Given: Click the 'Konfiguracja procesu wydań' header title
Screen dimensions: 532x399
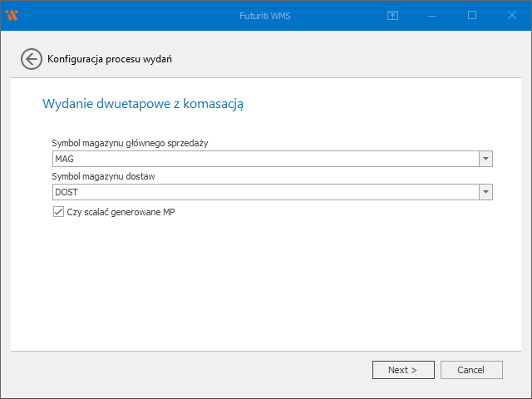Looking at the screenshot, I should tap(111, 59).
